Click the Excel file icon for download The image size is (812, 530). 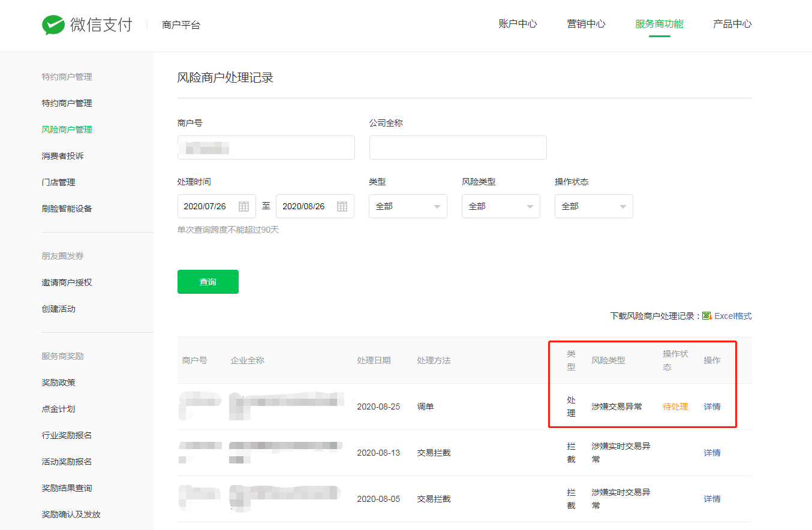click(x=707, y=316)
